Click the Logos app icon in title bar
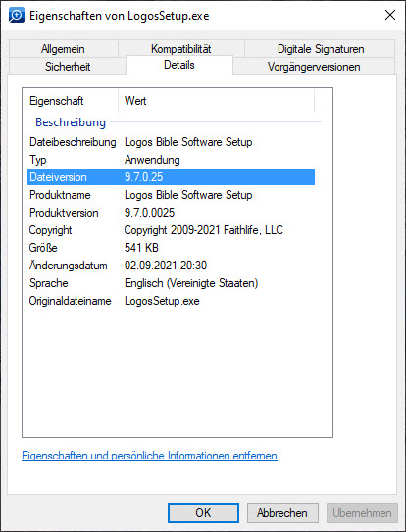 point(17,16)
